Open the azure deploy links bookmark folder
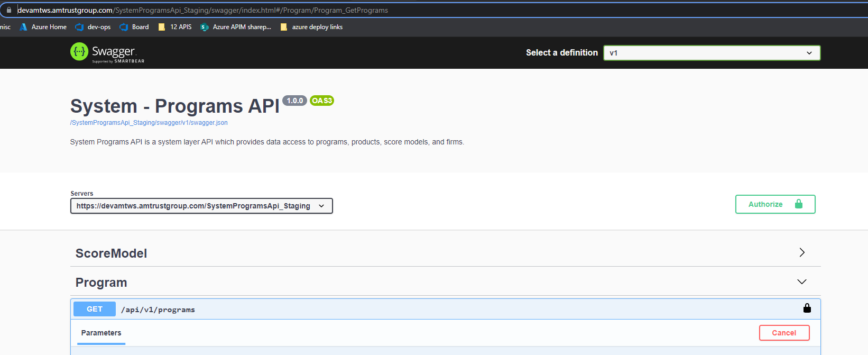The height and width of the screenshot is (355, 868). (x=311, y=27)
